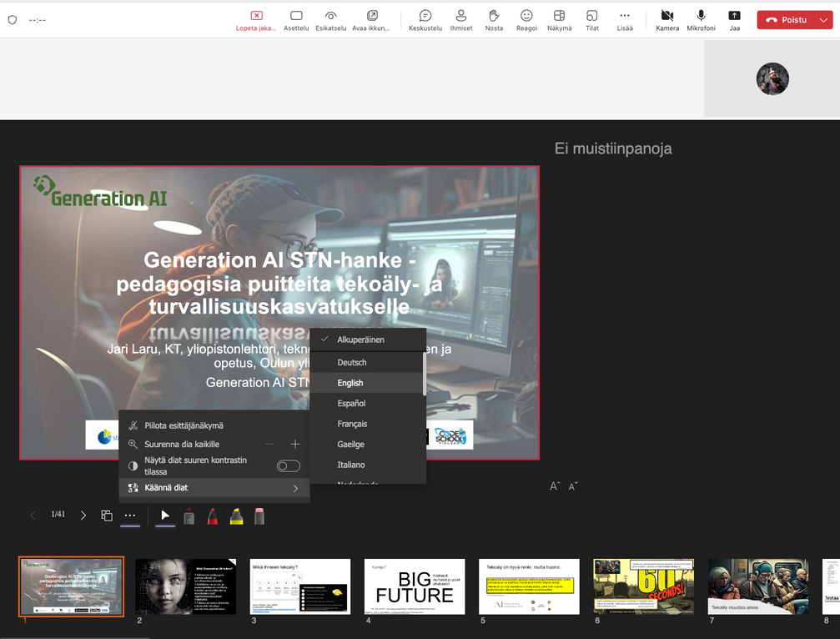
Task: Change Näkymä view layout
Action: pyautogui.click(x=559, y=20)
